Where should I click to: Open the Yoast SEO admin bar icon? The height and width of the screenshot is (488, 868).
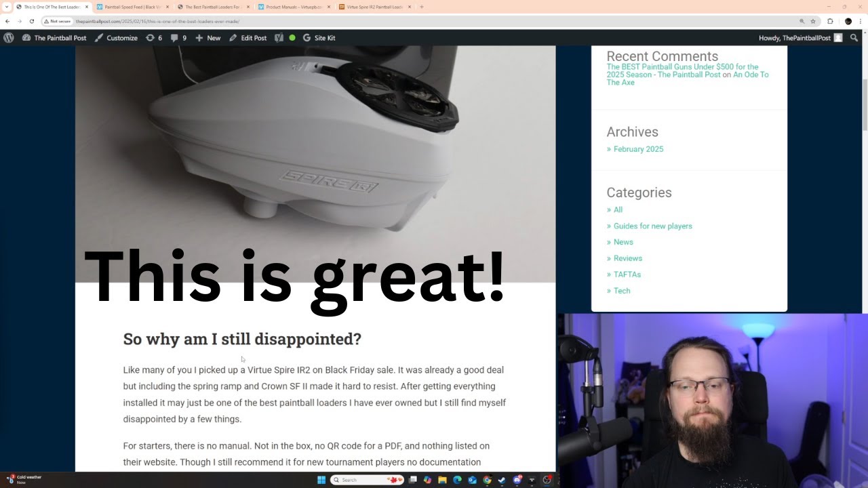279,38
